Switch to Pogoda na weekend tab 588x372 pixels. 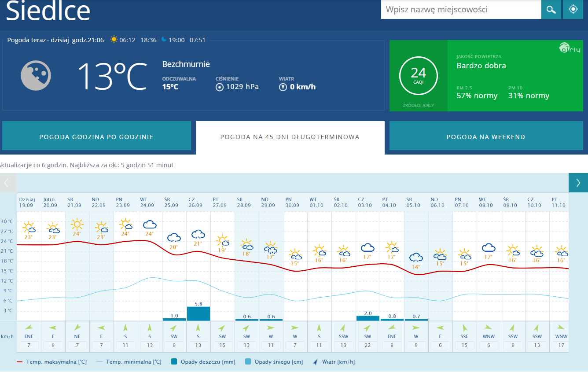pyautogui.click(x=486, y=136)
